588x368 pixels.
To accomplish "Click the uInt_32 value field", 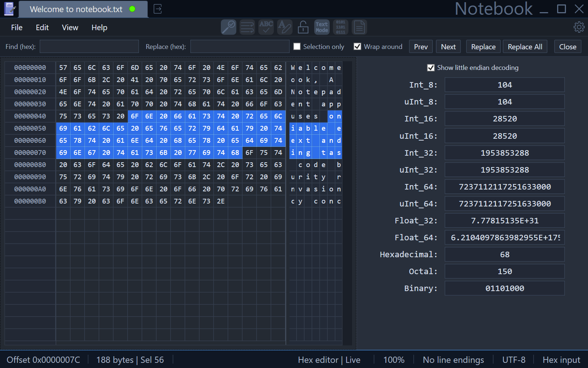I will (505, 170).
